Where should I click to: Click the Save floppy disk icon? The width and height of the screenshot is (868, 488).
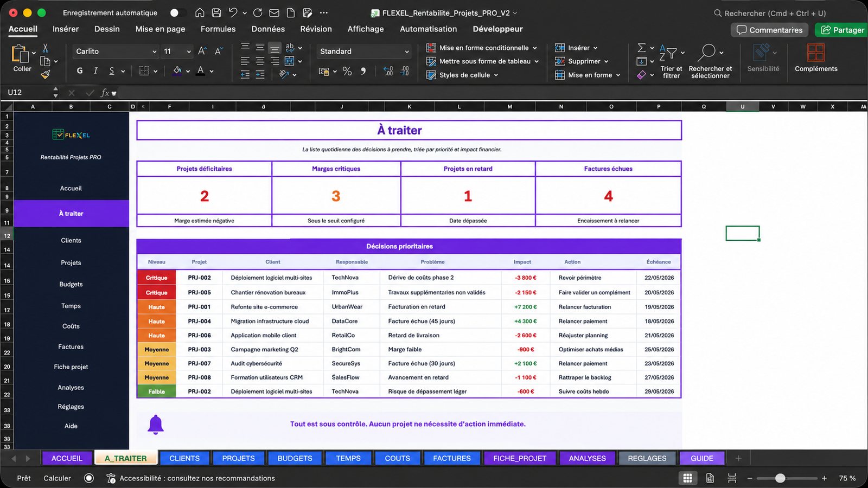coord(216,12)
